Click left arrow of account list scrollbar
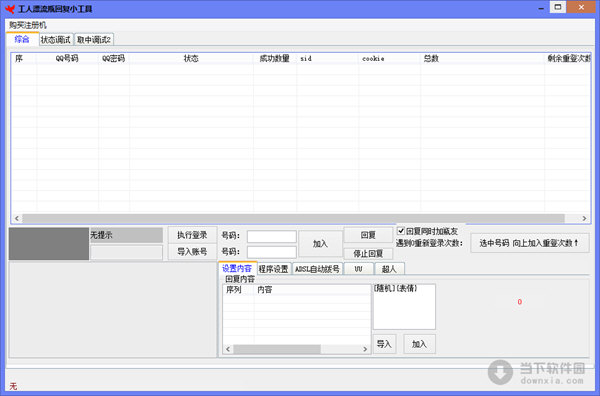Image resolution: width=600 pixels, height=396 pixels. (17, 218)
